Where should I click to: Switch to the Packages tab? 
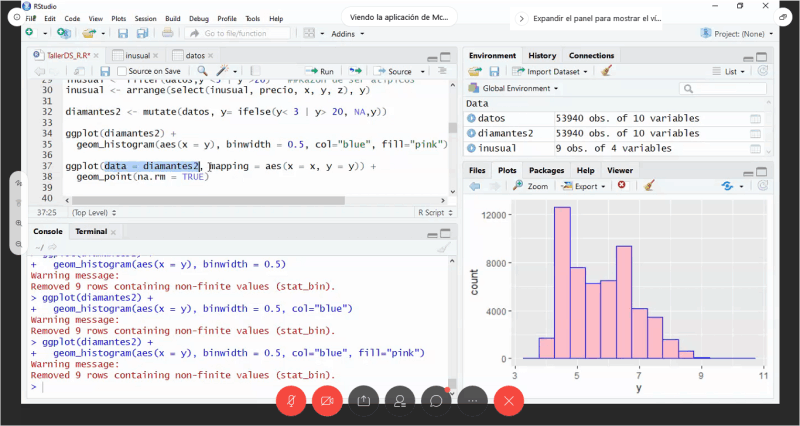pos(546,171)
